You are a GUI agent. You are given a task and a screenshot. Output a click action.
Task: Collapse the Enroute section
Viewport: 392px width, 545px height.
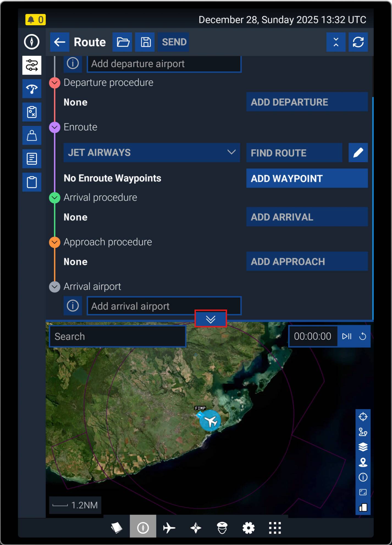coord(55,127)
